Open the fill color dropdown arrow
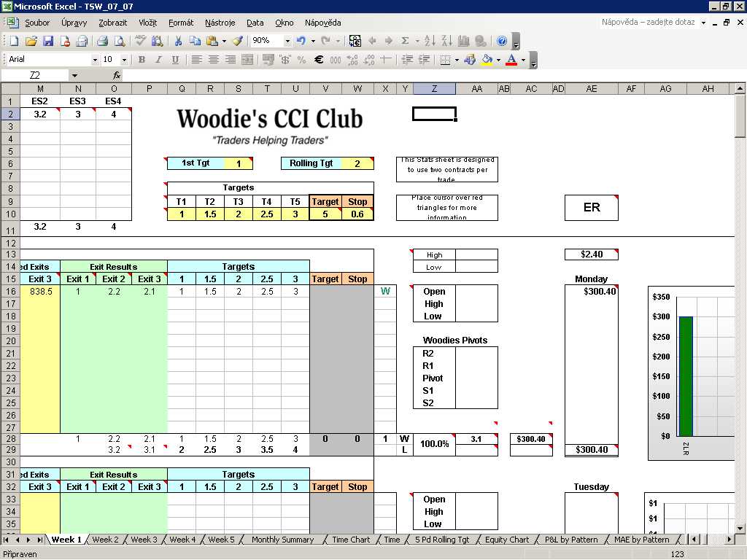The image size is (747, 560). pyautogui.click(x=498, y=60)
